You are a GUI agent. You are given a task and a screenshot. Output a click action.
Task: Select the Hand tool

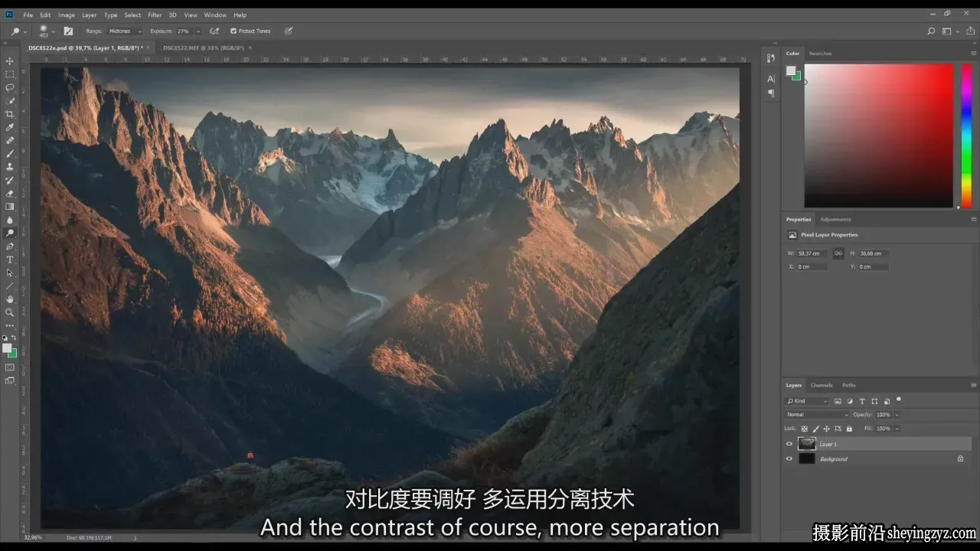click(10, 299)
